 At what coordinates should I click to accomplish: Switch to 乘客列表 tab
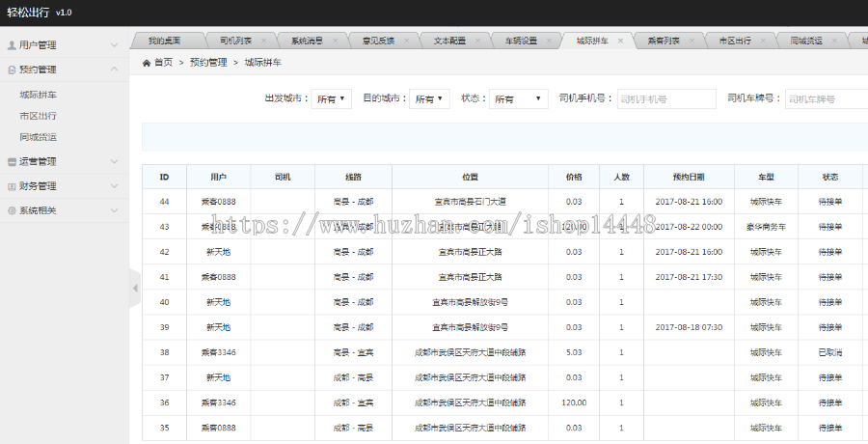[665, 41]
